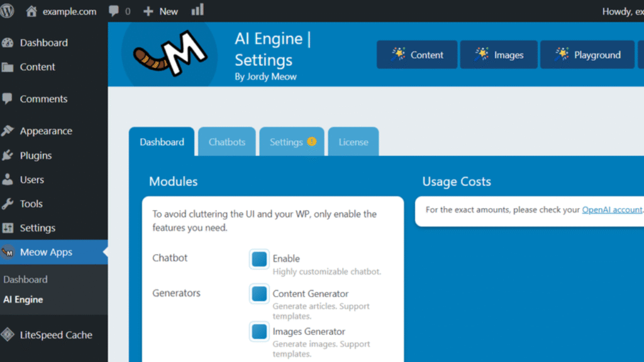Click the WordPress logo icon
Screen dimensions: 644x362
tap(7, 11)
